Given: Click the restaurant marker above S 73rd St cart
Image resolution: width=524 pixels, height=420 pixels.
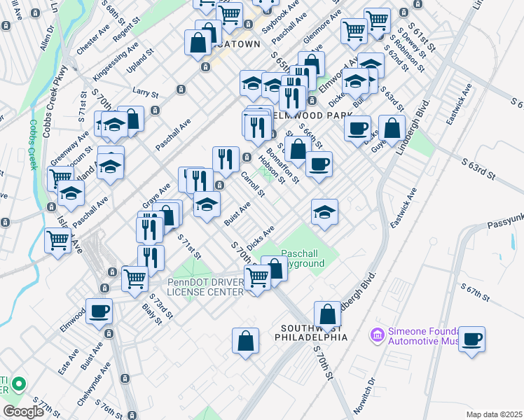Looking at the screenshot, I should coord(151,260).
